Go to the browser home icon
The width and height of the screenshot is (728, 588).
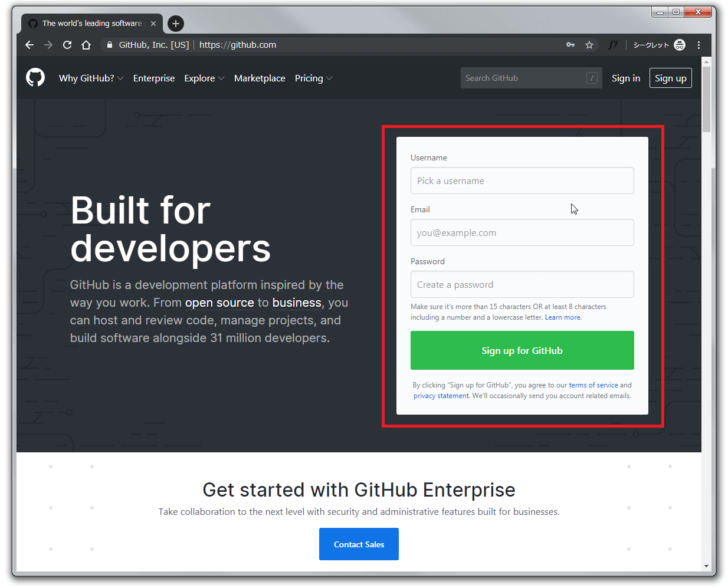86,45
